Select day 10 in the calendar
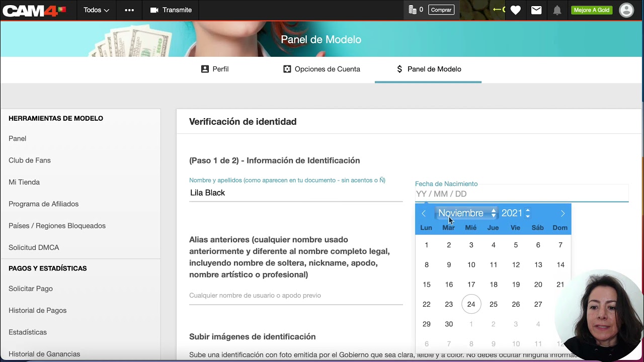The width and height of the screenshot is (644, 362). point(471,265)
